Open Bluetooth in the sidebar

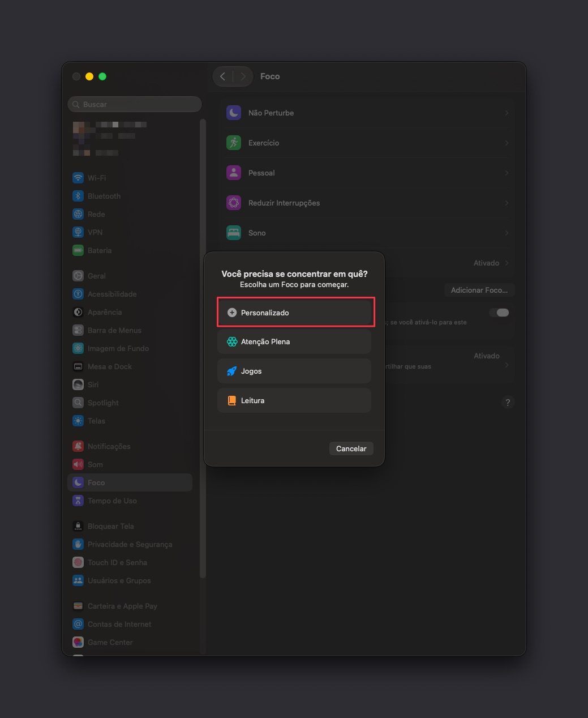tap(130, 196)
